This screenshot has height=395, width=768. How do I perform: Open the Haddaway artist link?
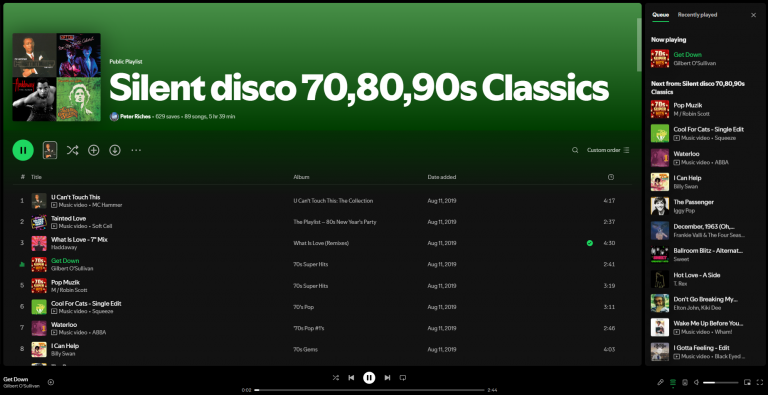64,247
